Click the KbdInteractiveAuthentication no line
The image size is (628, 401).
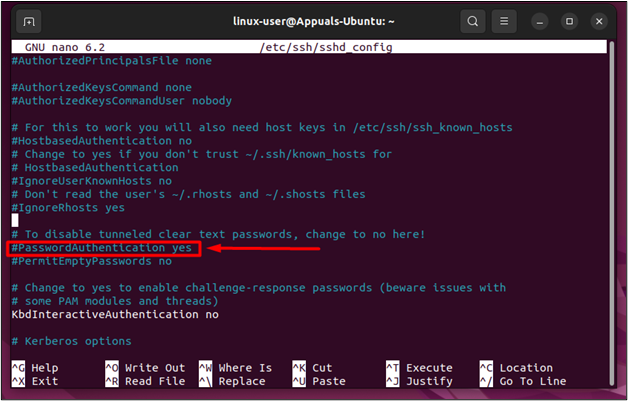tap(114, 314)
